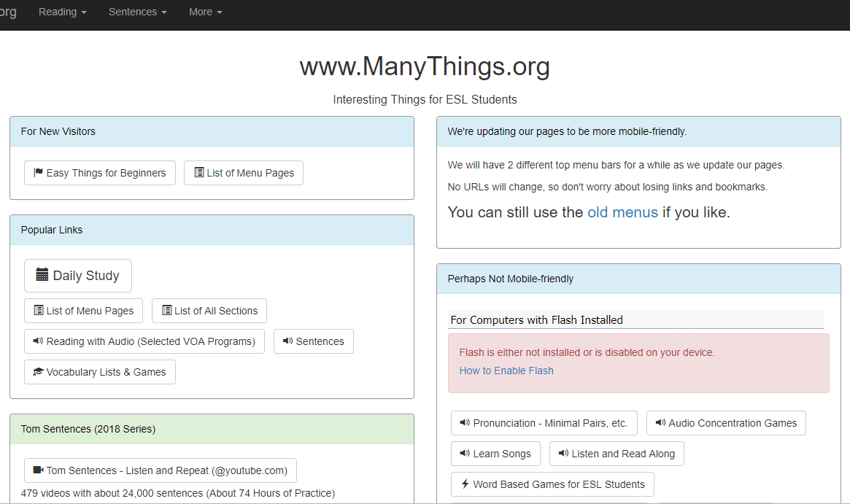Click the speaker icon on Audio Concentration Games
Viewport: 850px width, 504px height.
660,423
